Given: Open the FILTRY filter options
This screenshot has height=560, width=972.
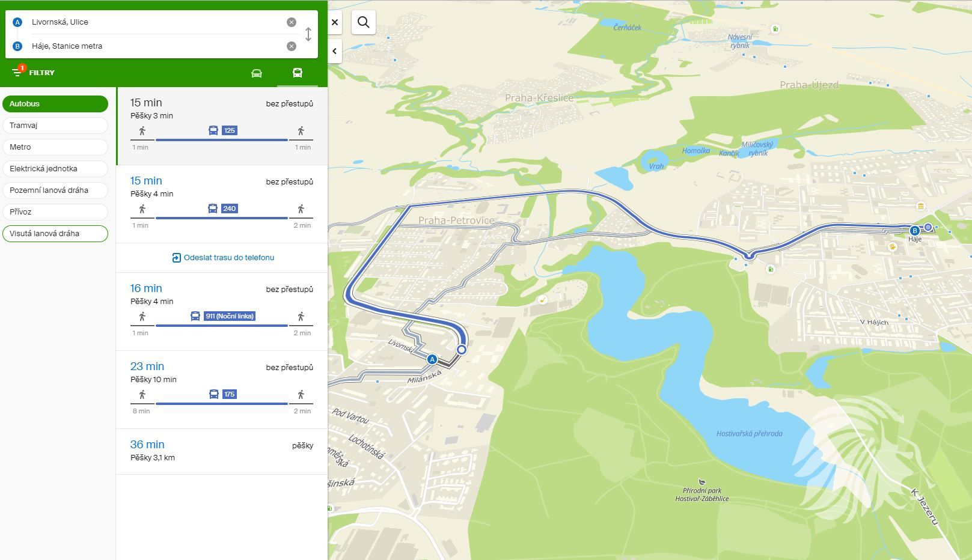Looking at the screenshot, I should coord(34,73).
